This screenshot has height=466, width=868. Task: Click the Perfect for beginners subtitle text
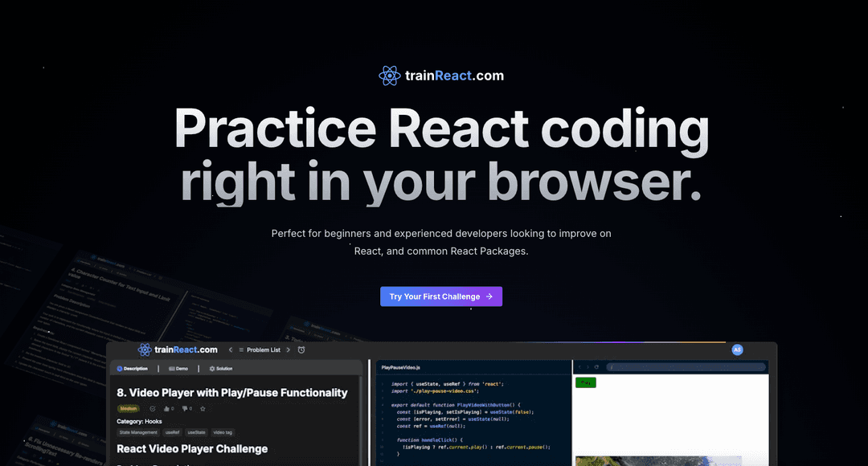pyautogui.click(x=441, y=243)
